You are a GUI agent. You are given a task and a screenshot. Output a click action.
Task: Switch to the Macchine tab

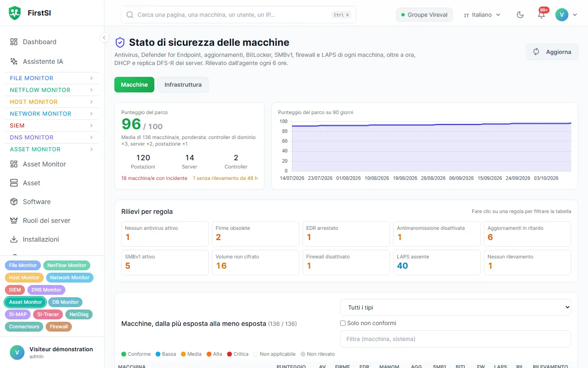click(x=134, y=85)
